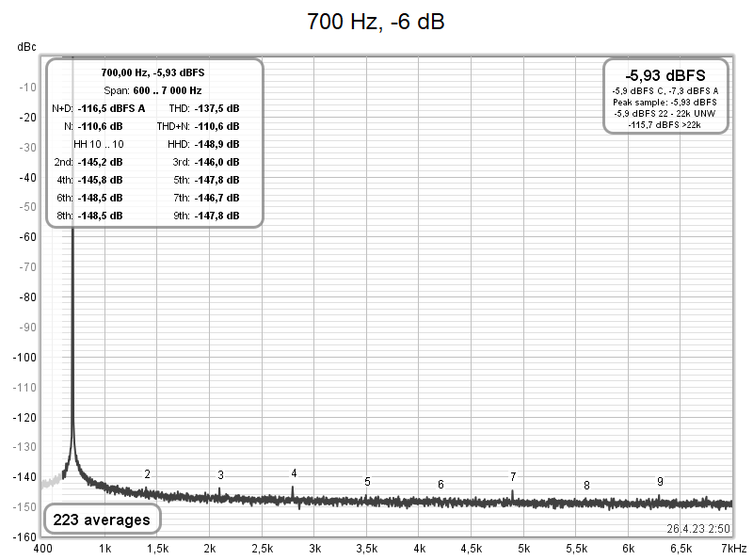Click the 7th harmonic value -146,7 dB
The height and width of the screenshot is (560, 753).
tap(217, 198)
